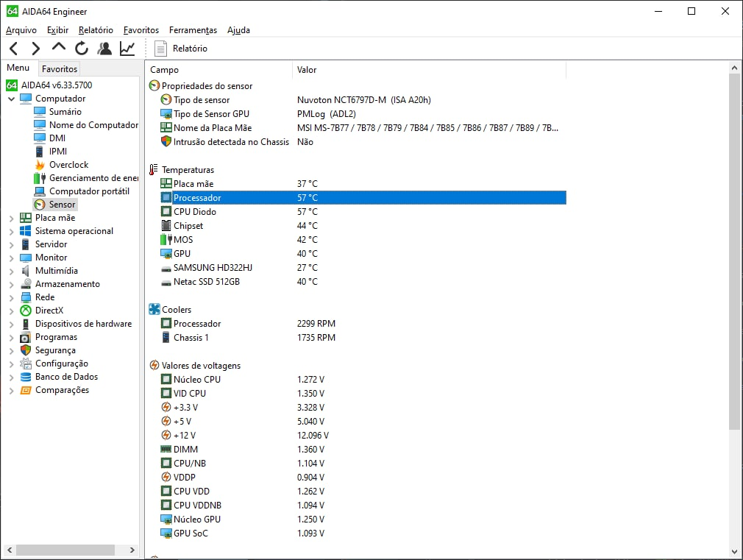Go back using the left arrow toolbar icon
The height and width of the screenshot is (560, 743).
tap(14, 49)
